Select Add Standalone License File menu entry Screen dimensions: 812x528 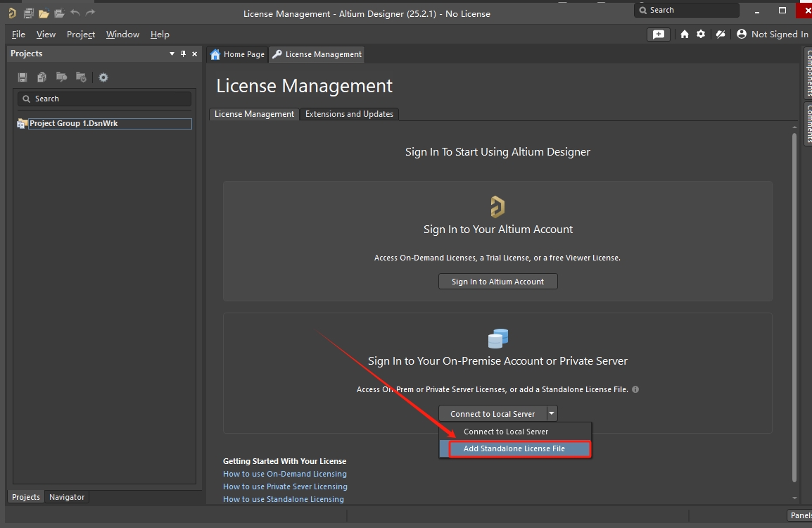coord(514,448)
